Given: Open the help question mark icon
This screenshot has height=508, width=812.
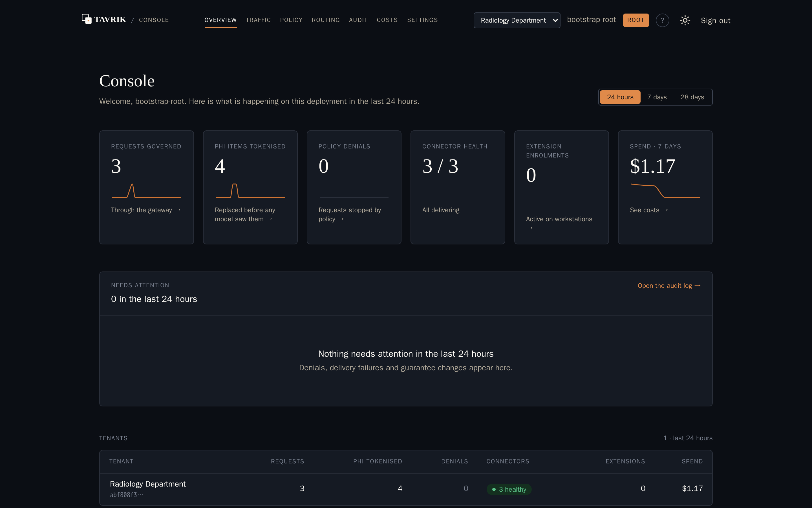Looking at the screenshot, I should pyautogui.click(x=662, y=20).
